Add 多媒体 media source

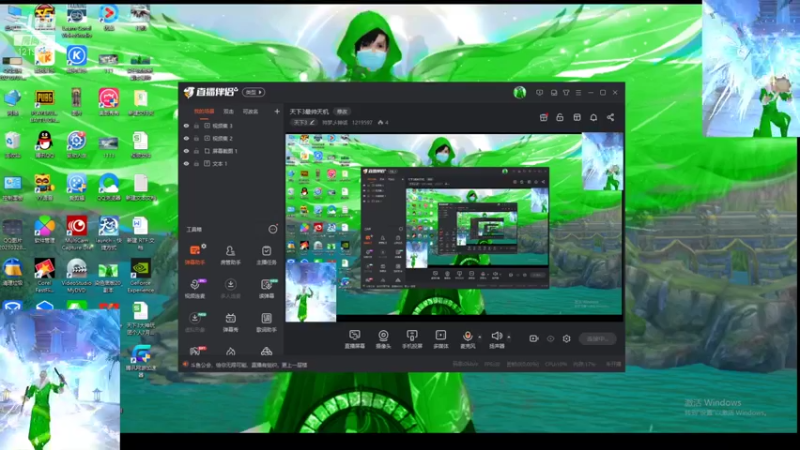point(440,339)
